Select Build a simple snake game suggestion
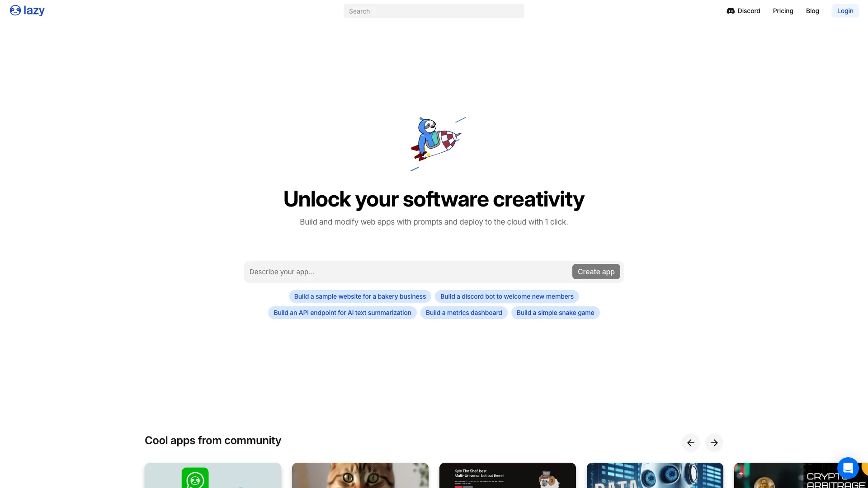 [x=555, y=312]
